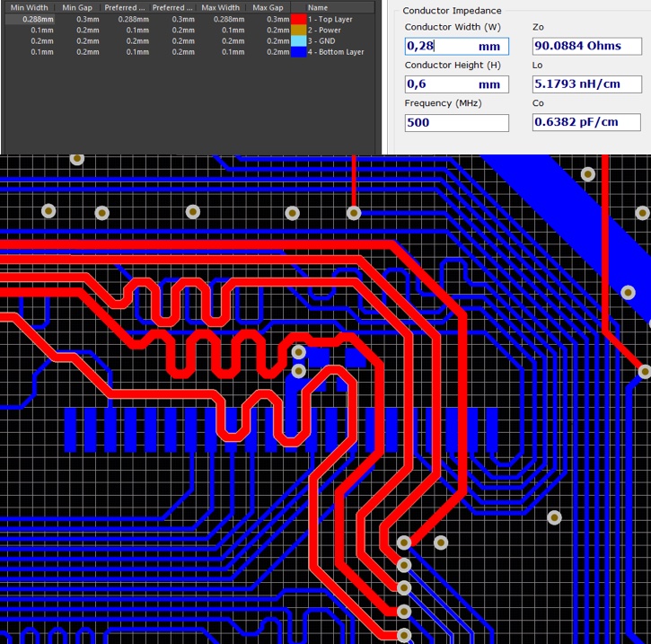
Task: Click the Conductor Width input field
Action: (456, 46)
